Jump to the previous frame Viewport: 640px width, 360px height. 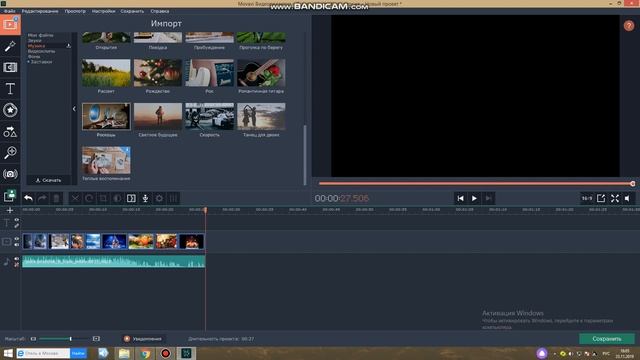[460, 198]
